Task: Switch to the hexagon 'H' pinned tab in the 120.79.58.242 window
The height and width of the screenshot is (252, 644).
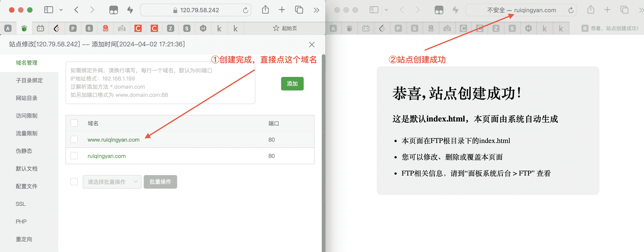Action: pyautogui.click(x=203, y=28)
